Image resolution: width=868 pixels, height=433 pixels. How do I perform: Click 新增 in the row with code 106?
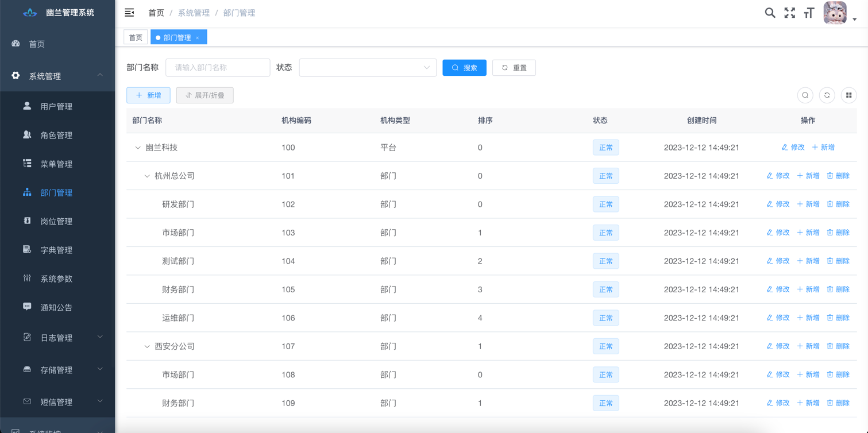tap(808, 318)
